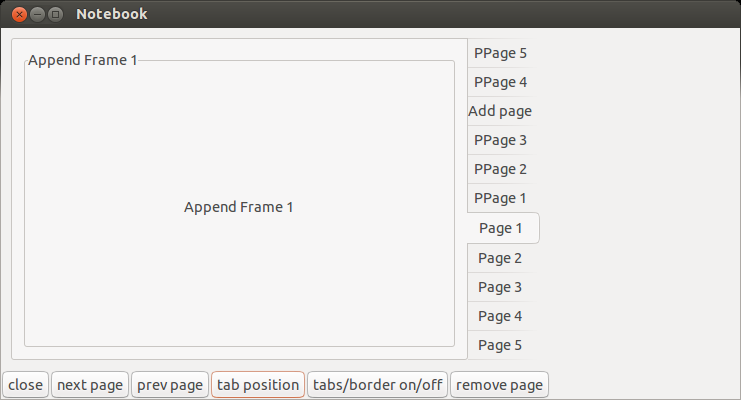Switch to the Page 2 tab
741x400 pixels.
click(x=500, y=258)
